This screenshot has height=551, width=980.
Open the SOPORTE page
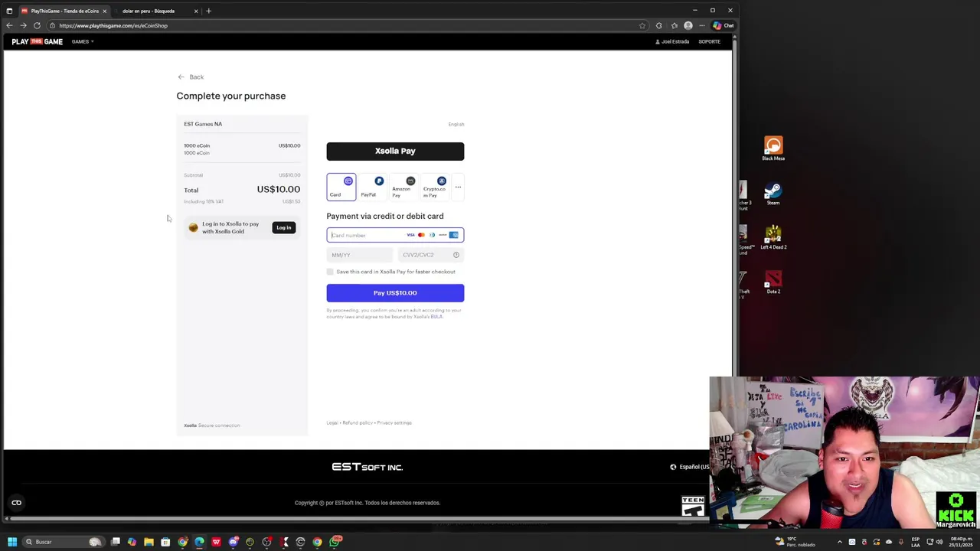tap(709, 41)
